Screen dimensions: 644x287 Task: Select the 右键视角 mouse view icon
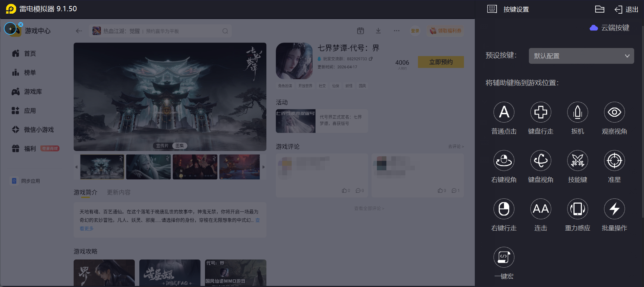click(x=504, y=160)
